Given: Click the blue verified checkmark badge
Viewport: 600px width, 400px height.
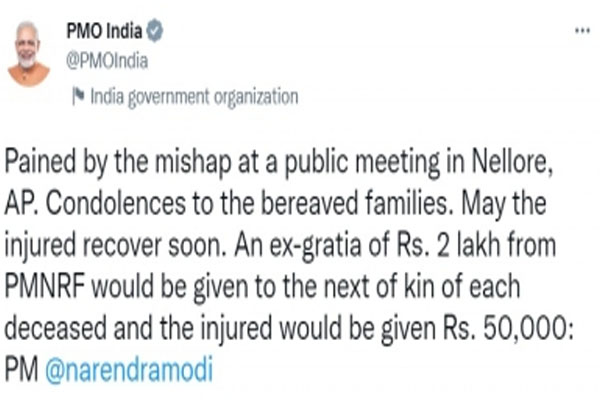Looking at the screenshot, I should pos(155,32).
